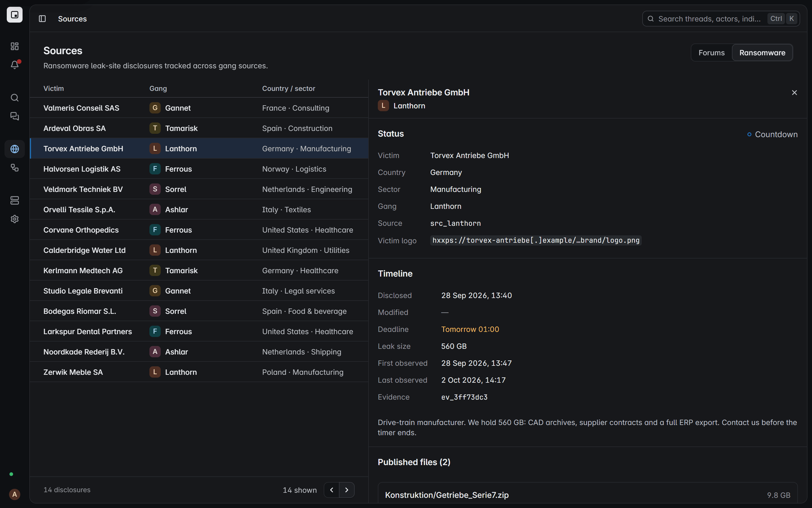Click the app logo icon in the sidebar
The image size is (812, 508).
click(x=14, y=15)
